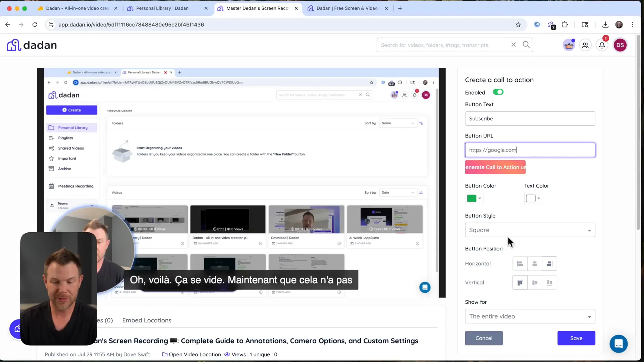Image resolution: width=644 pixels, height=362 pixels.
Task: Clear the search field with X icon
Action: pos(514,45)
